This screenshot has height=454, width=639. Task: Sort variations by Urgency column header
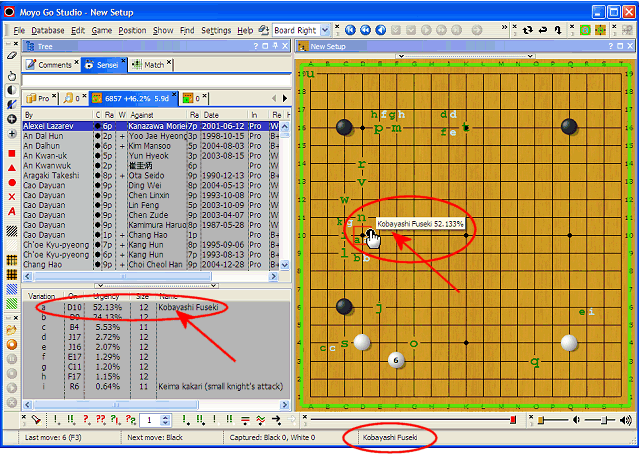point(107,296)
